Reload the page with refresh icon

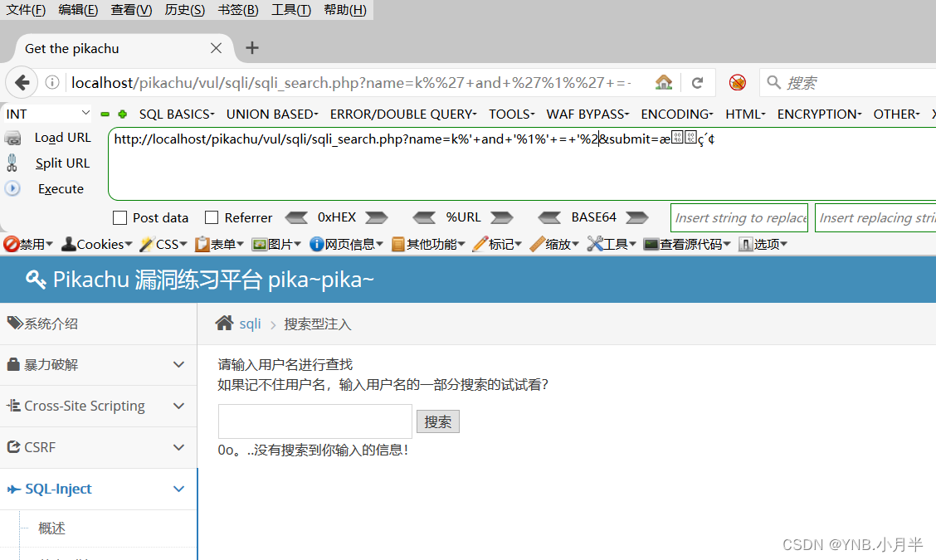[697, 82]
